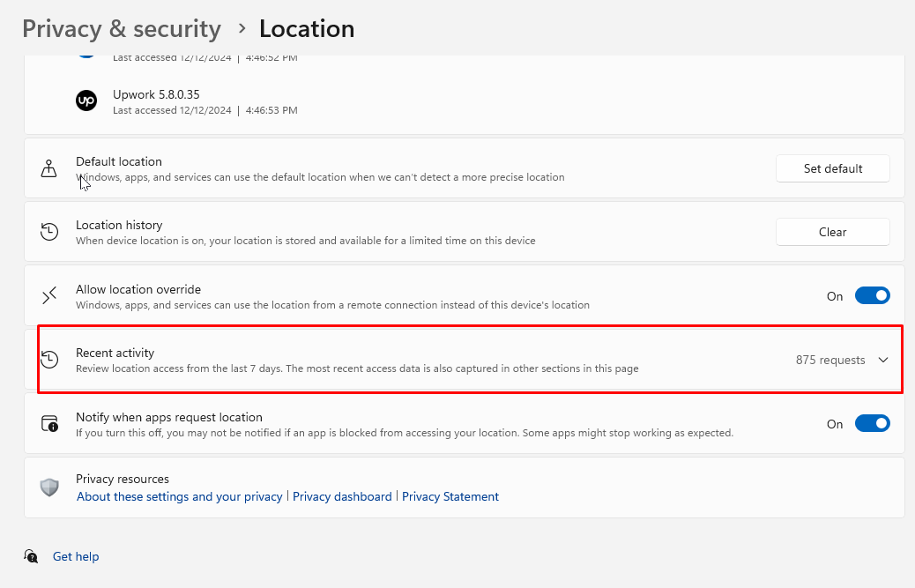915x588 pixels.
Task: Turn off Allow location override toggle
Action: [873, 296]
